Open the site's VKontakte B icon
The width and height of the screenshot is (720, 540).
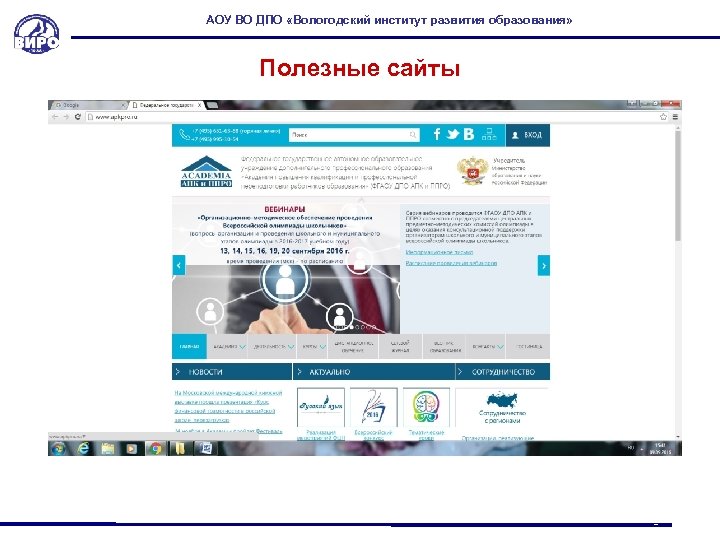[468, 134]
